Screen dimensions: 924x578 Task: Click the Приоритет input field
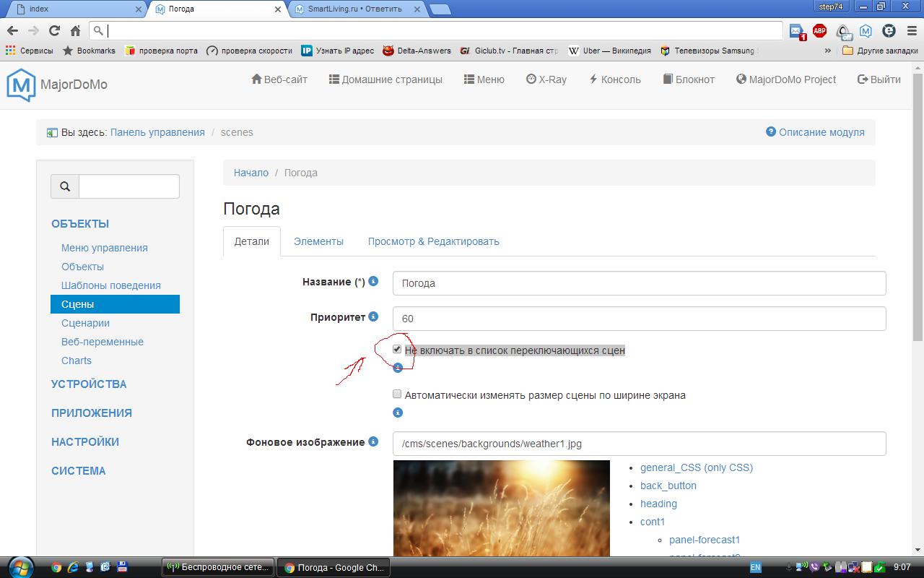pyautogui.click(x=638, y=319)
